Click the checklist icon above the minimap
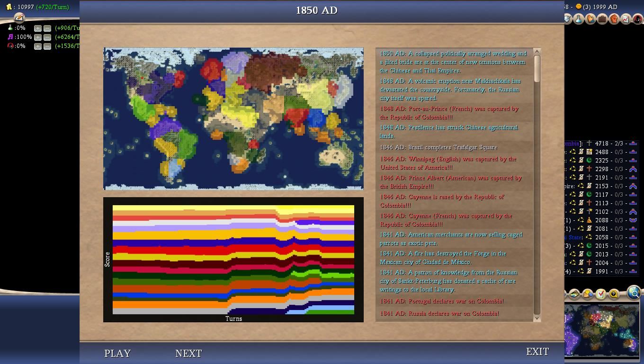Image resolution: width=644 pixels, height=364 pixels. pyautogui.click(x=600, y=294)
